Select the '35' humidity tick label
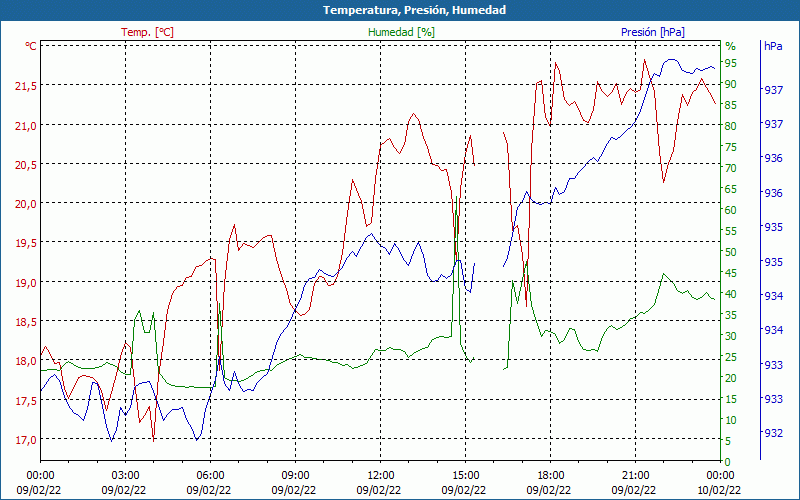Viewport: 800px width, 500px height. pos(731,315)
